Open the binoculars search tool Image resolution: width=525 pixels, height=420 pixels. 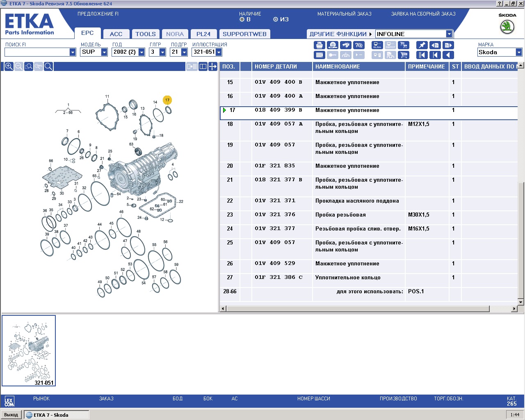coord(346,45)
